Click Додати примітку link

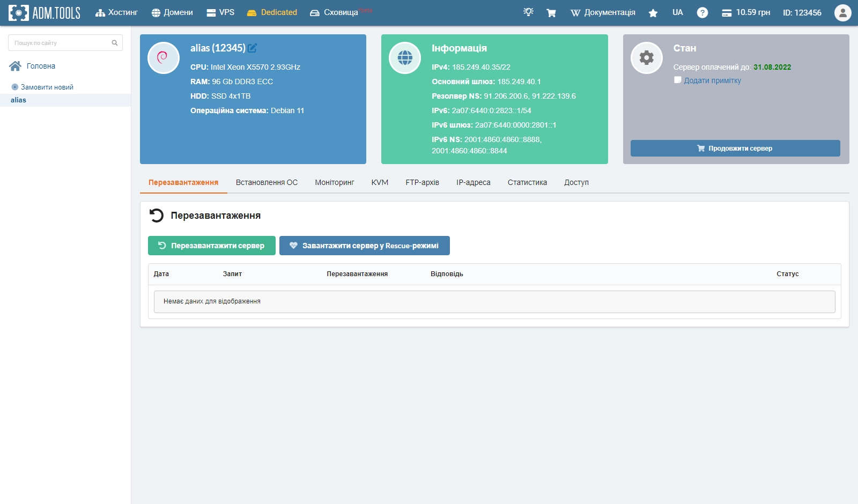click(x=712, y=80)
